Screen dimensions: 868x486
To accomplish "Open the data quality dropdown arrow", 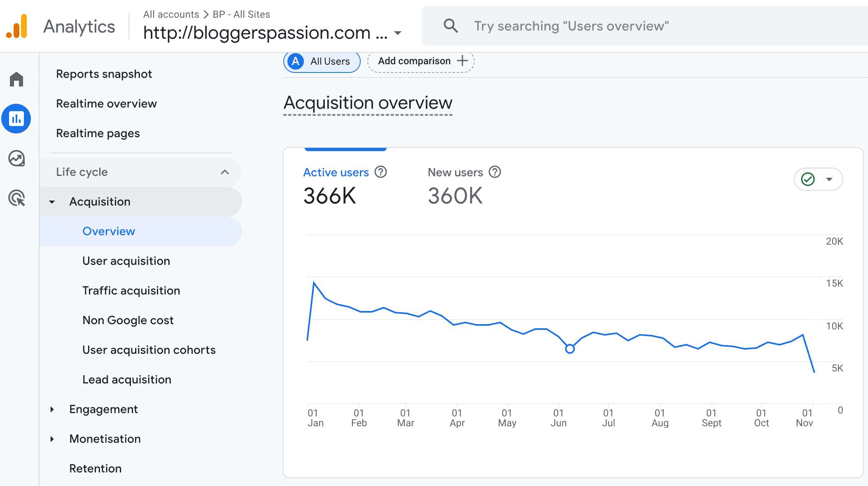I will pos(829,179).
